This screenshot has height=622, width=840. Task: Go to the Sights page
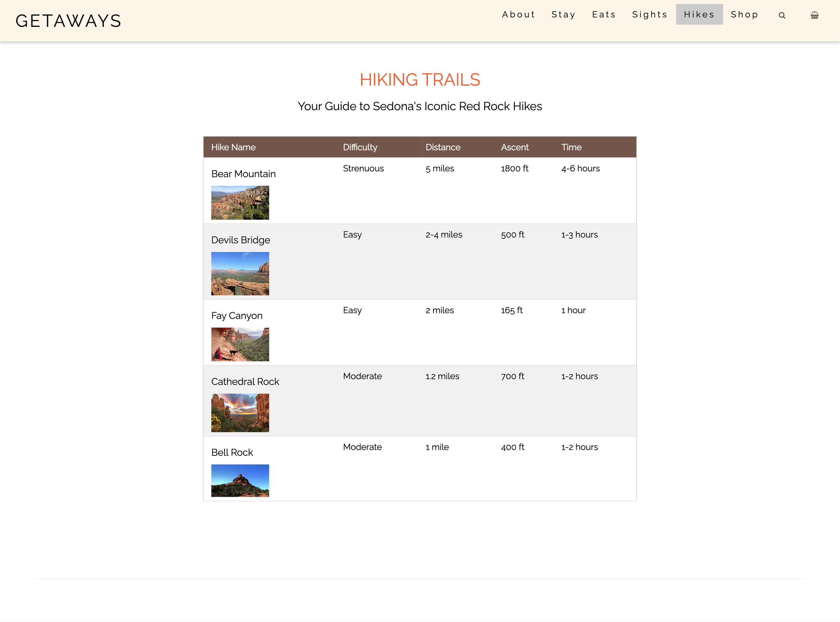coord(649,14)
